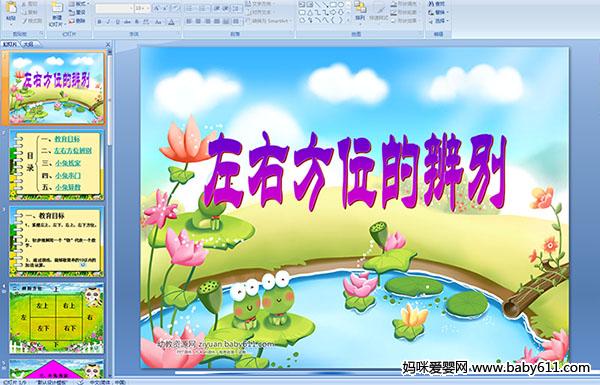Select the oval shape in the shapes gallery
Viewport: 600px width, 385px height.
[x=342, y=4]
